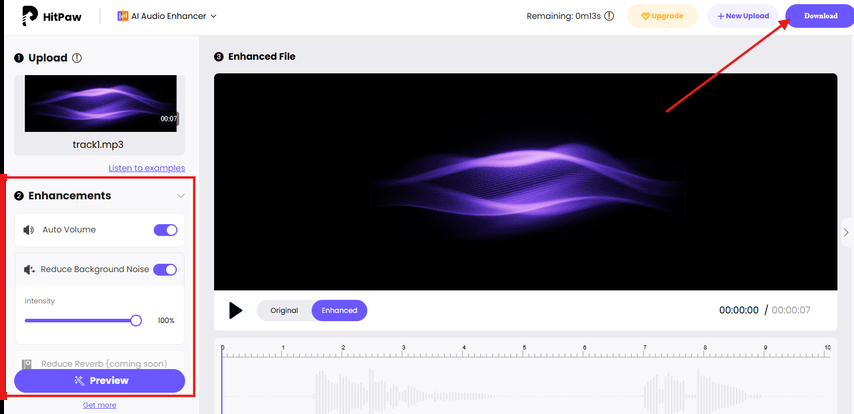Viewport: 854px width, 414px height.
Task: Click the Upgrade button
Action: tap(662, 16)
